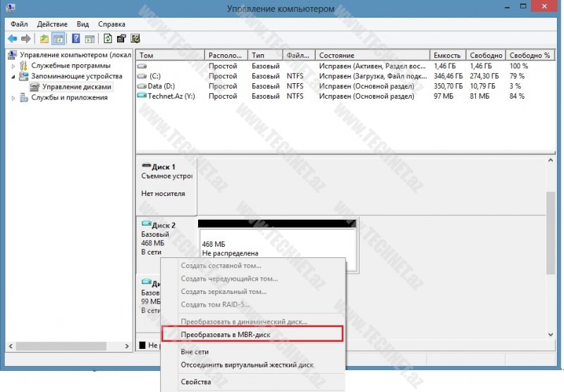Click the Служебные программы tools icon
The image size is (564, 392).
[x=24, y=66]
